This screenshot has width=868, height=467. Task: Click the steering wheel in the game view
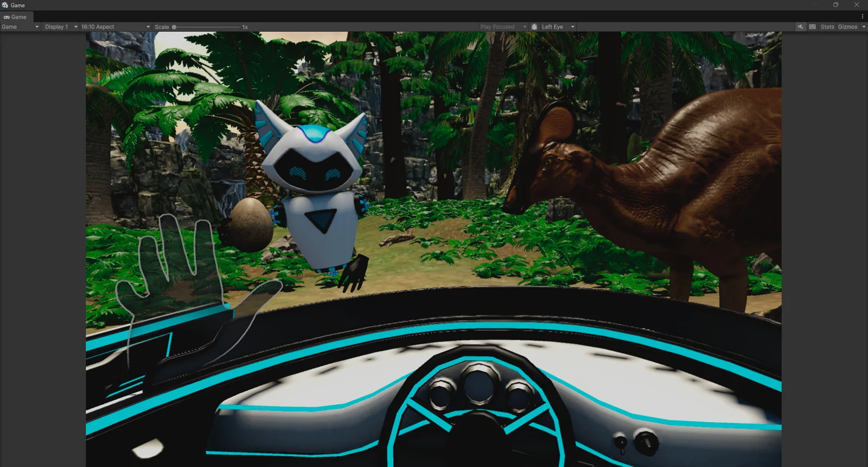pos(477,407)
